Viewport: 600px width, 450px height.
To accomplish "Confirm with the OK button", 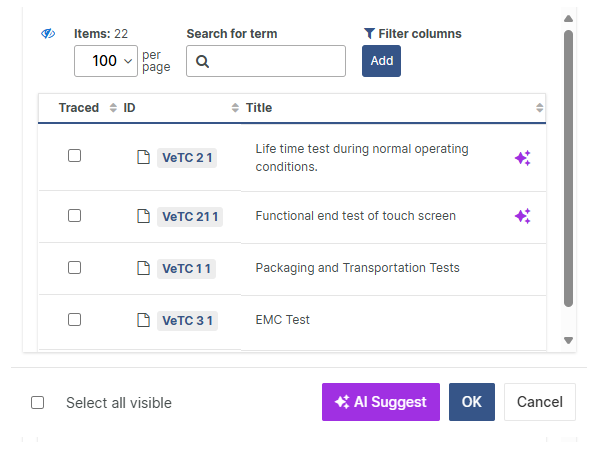I will click(472, 402).
